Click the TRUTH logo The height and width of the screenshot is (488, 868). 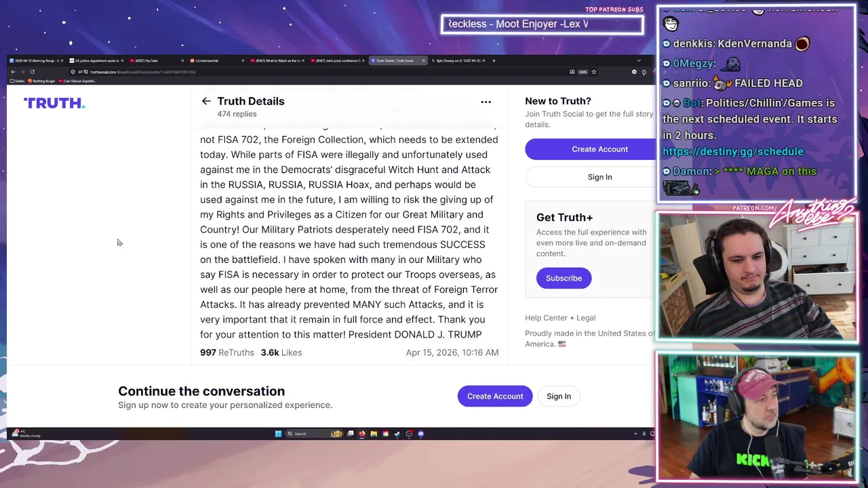coord(54,103)
